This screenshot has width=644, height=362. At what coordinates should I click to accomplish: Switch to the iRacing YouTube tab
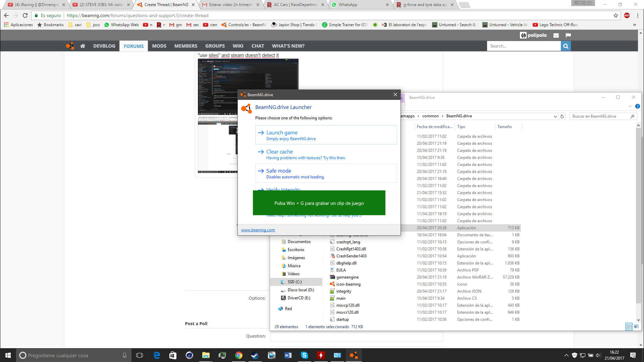pyautogui.click(x=36, y=5)
